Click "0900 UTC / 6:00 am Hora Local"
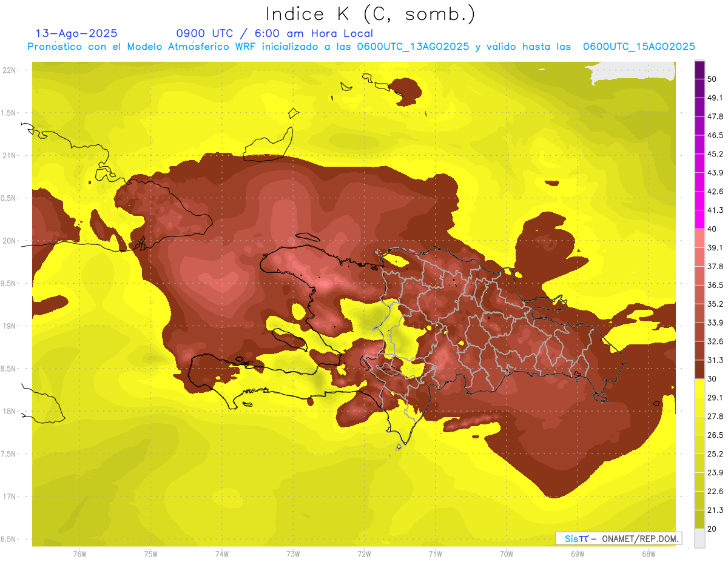Image resolution: width=728 pixels, height=562 pixels. pos(275,33)
